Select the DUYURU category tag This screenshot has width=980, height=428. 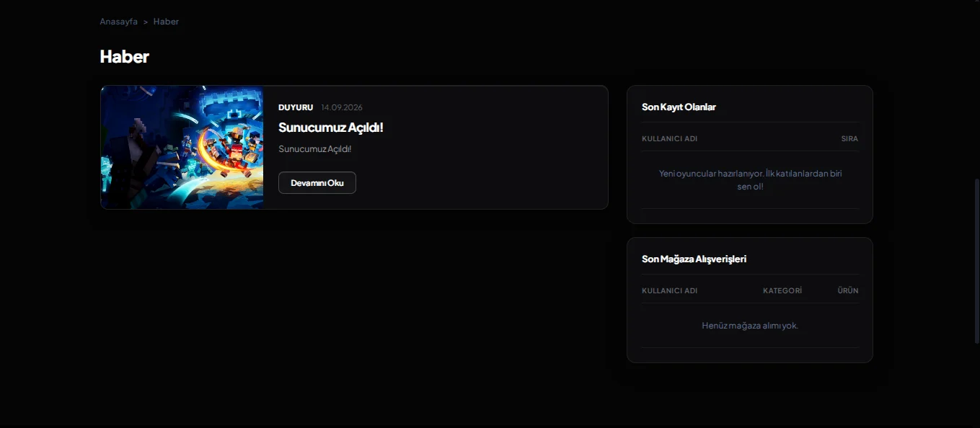(x=296, y=107)
